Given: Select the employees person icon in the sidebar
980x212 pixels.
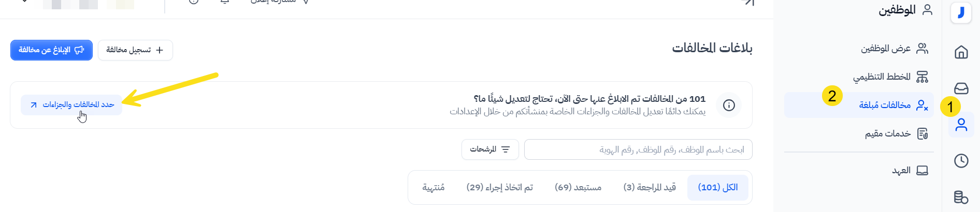Looking at the screenshot, I should click(x=961, y=125).
